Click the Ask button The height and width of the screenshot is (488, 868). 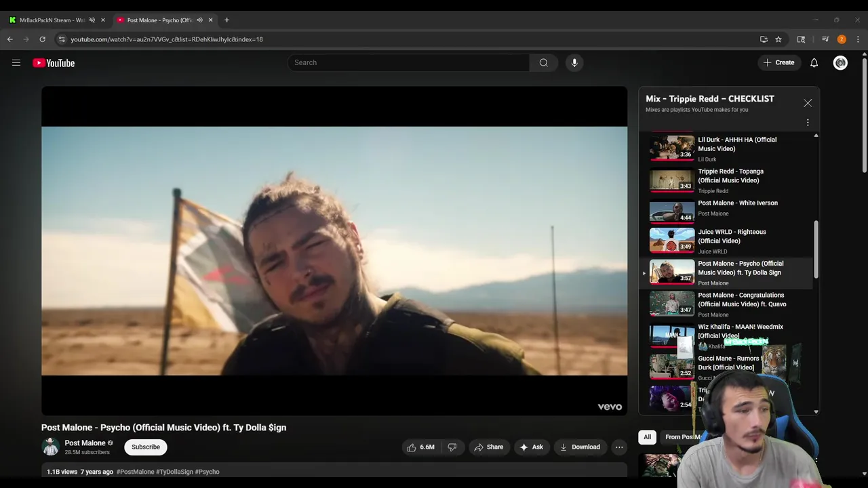coord(531,447)
